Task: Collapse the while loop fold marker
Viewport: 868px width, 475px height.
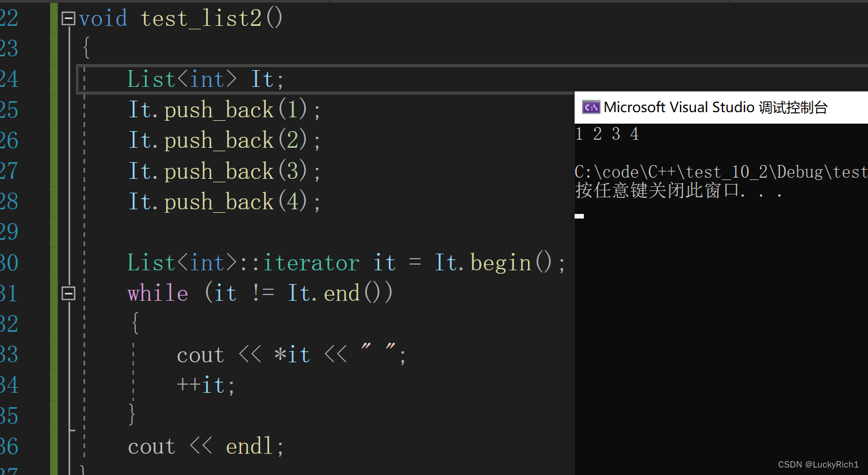Action: tap(68, 293)
